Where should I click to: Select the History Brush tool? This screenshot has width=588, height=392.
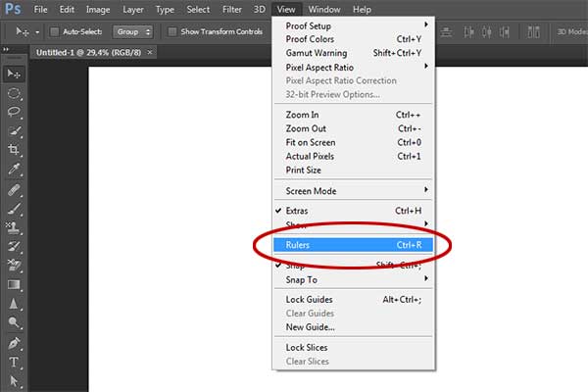[x=14, y=246]
